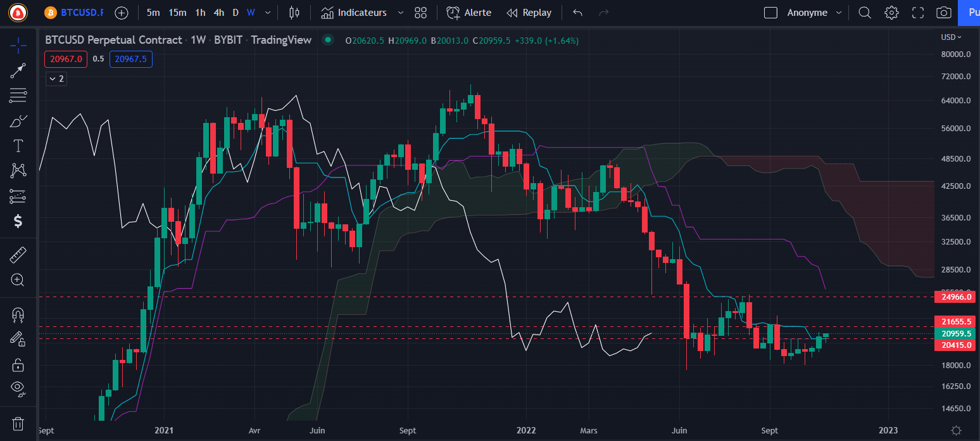Screen dimensions: 980x441
Task: Open the chart screenshot camera icon
Action: click(943, 12)
